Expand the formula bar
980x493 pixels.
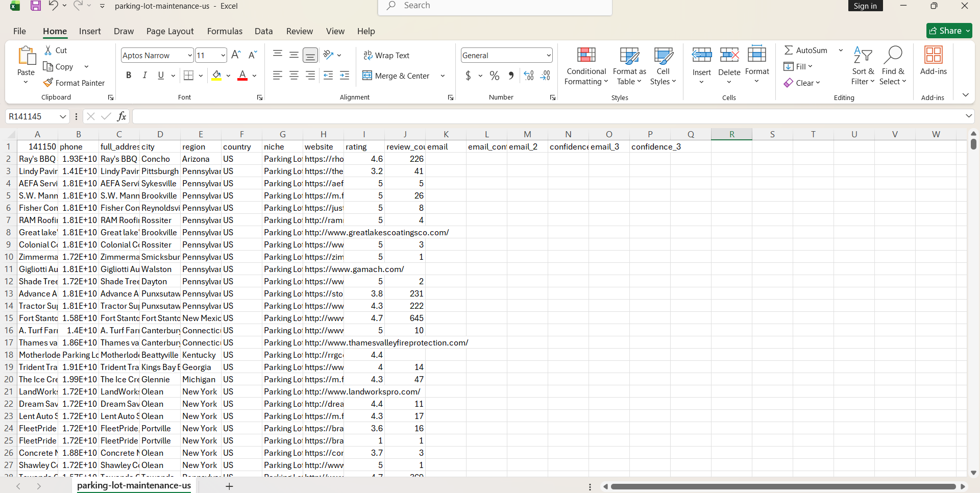(x=968, y=116)
